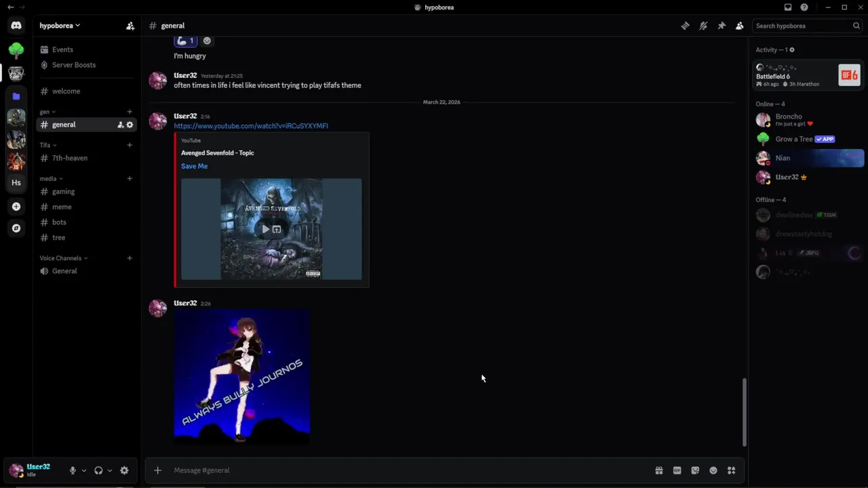Open Discord direct messages home icon
868x488 pixels.
pos(16,26)
